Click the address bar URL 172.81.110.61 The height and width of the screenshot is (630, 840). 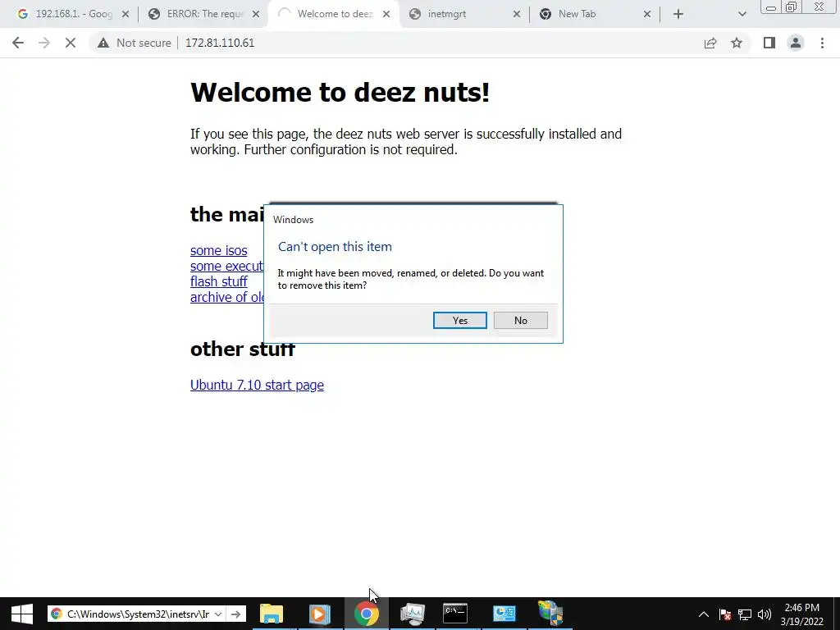(220, 43)
